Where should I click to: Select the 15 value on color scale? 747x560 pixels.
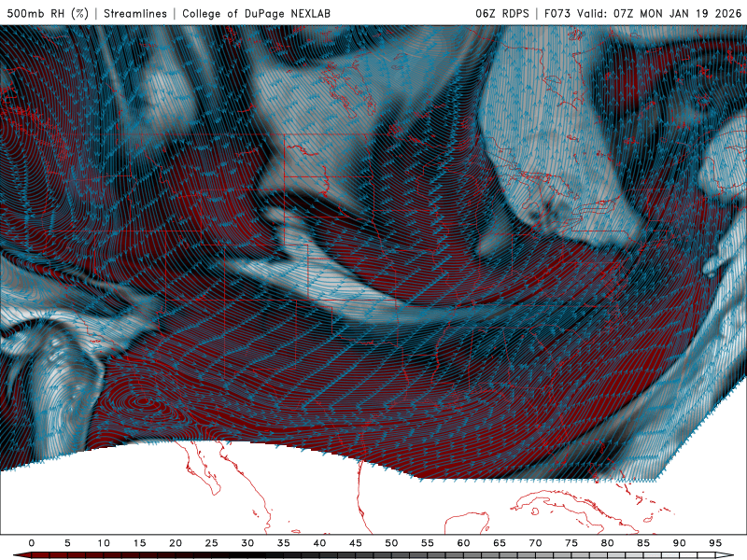pyautogui.click(x=139, y=543)
